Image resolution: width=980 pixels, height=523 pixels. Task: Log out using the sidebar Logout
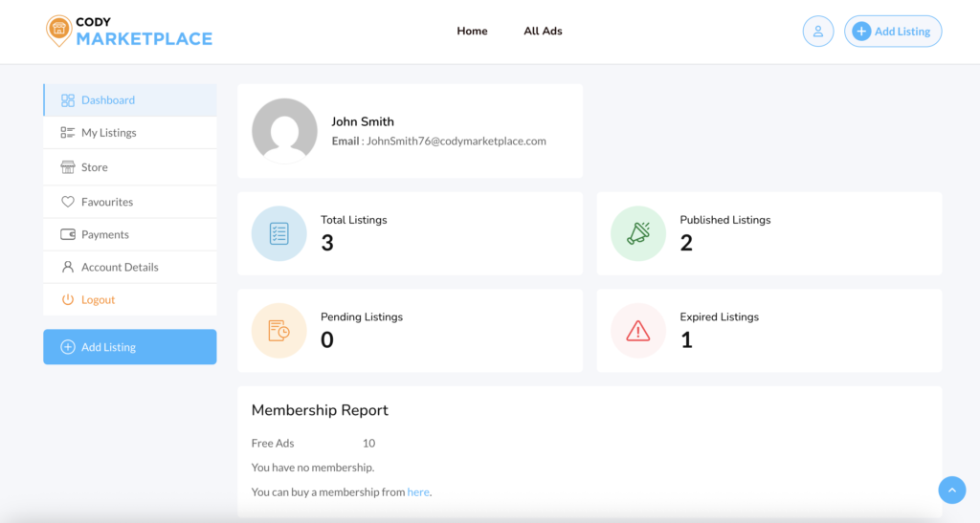pos(98,299)
